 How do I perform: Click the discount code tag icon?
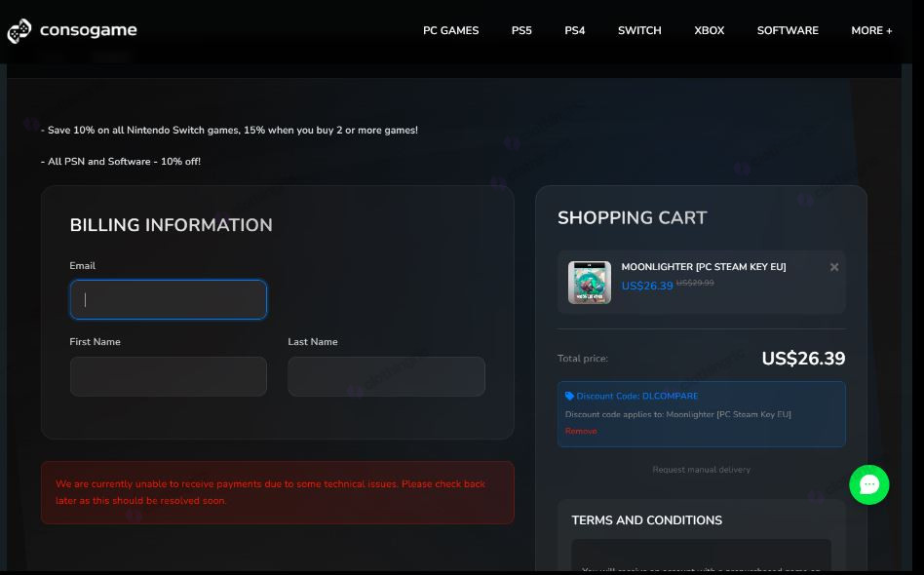tap(569, 396)
